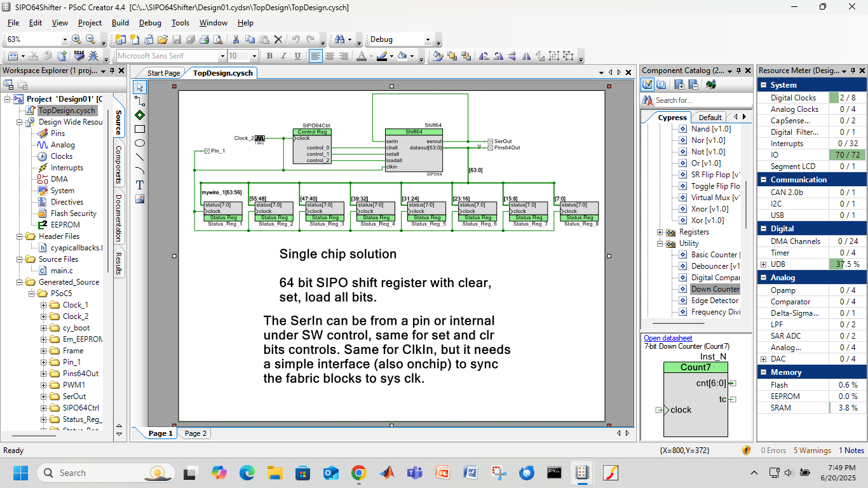Toggle center text alignment
The image size is (868, 488).
pos(330,56)
